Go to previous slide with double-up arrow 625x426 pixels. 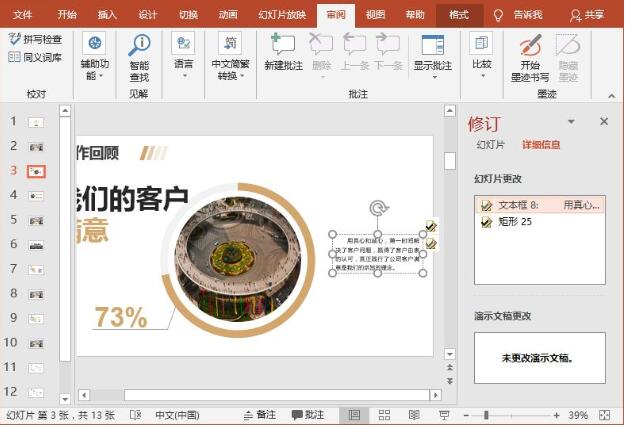point(450,367)
